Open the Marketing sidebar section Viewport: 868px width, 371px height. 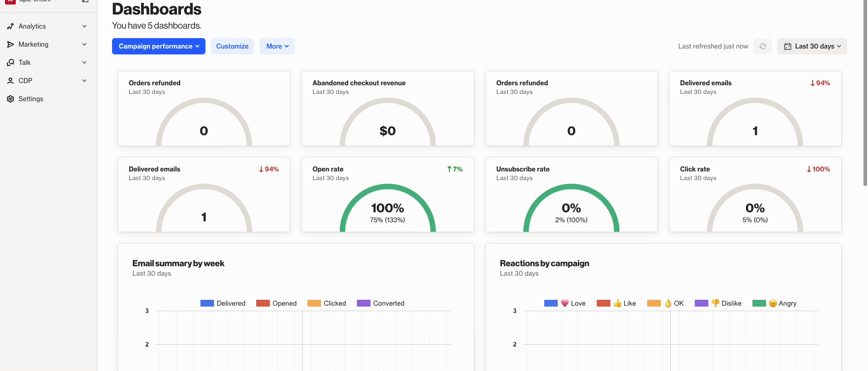[34, 44]
